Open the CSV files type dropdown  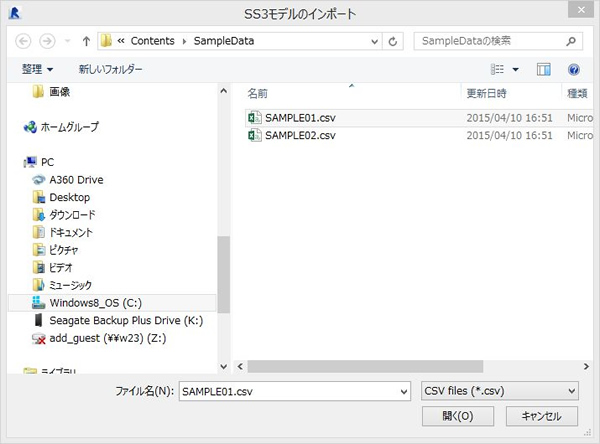(x=500, y=391)
